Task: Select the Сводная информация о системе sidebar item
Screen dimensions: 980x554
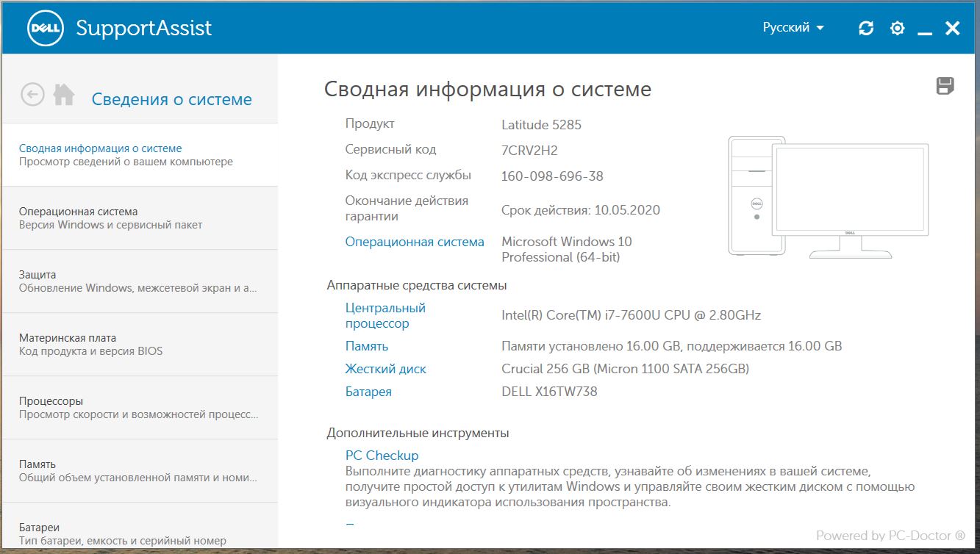Action: pyautogui.click(x=140, y=155)
